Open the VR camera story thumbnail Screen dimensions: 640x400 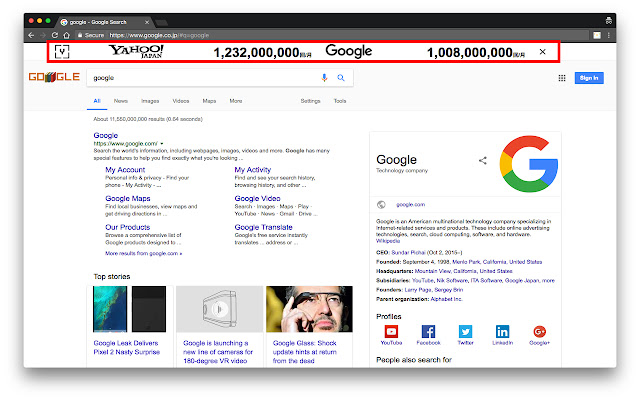coord(220,309)
